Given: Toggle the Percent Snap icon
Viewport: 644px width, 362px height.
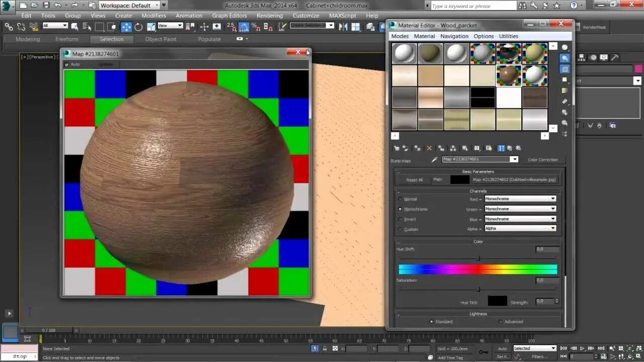Looking at the screenshot, I should click(x=256, y=27).
